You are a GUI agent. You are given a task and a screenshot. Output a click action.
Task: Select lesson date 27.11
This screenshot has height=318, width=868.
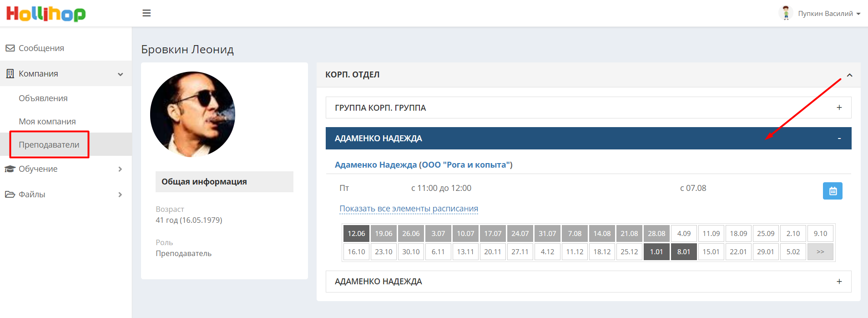pyautogui.click(x=520, y=252)
